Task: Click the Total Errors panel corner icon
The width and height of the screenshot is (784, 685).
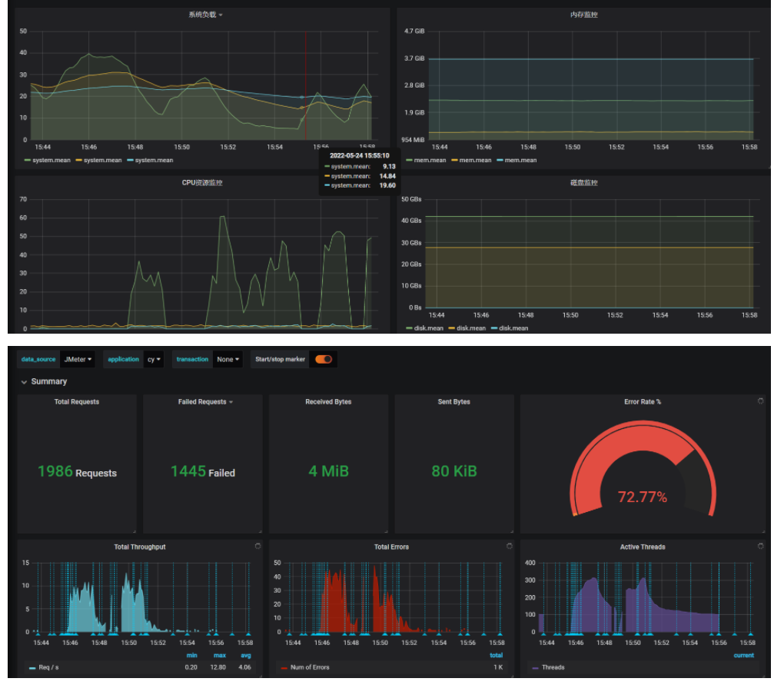Action: [x=509, y=546]
